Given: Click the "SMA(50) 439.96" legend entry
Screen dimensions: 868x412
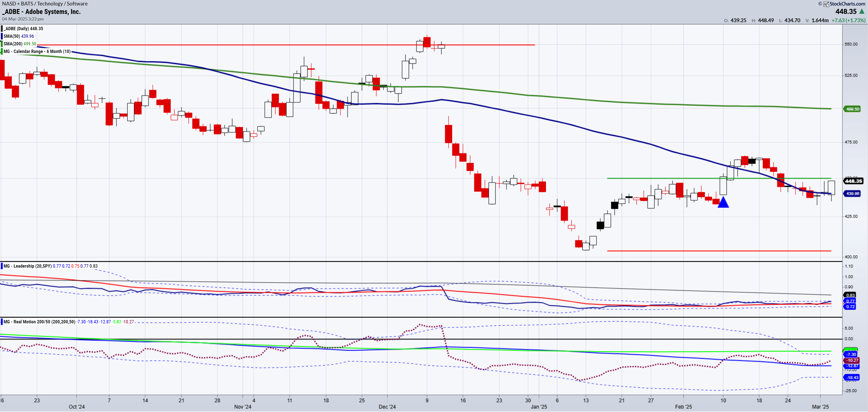Looking at the screenshot, I should [19, 36].
